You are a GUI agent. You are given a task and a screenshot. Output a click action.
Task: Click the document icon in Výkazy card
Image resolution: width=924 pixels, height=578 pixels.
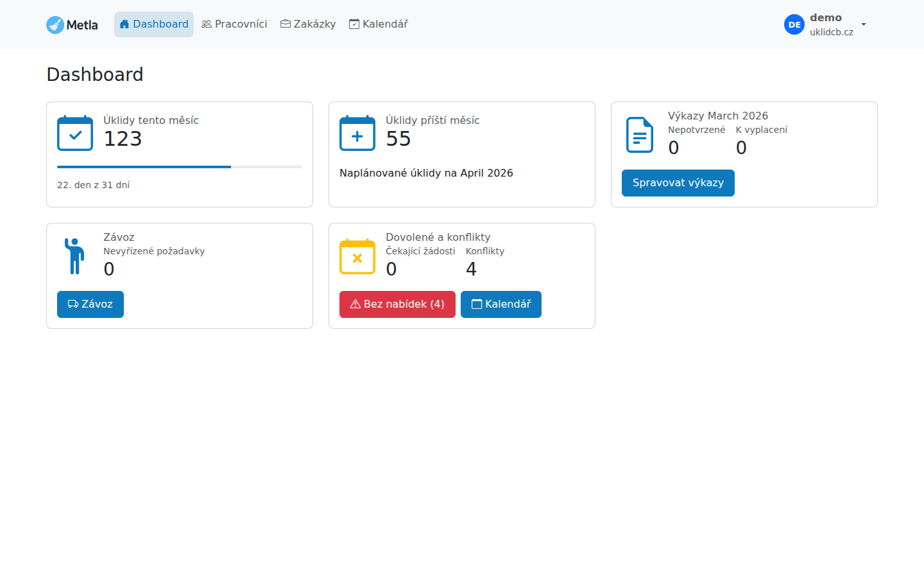(640, 135)
